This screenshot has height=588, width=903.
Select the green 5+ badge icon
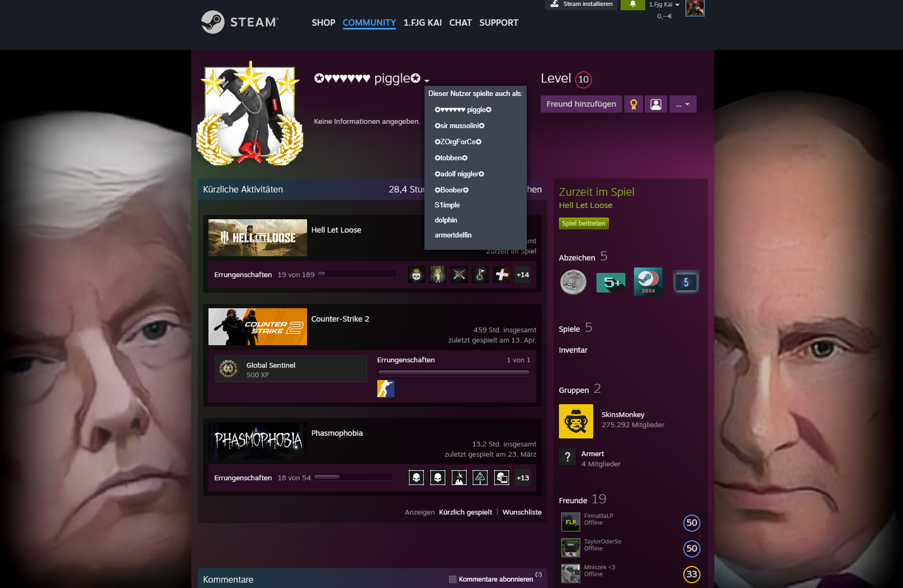click(610, 282)
